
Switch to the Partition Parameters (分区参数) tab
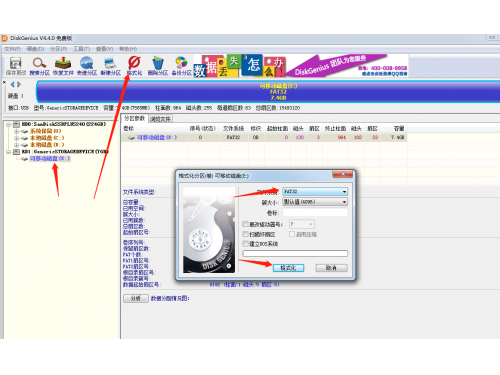[x=135, y=118]
